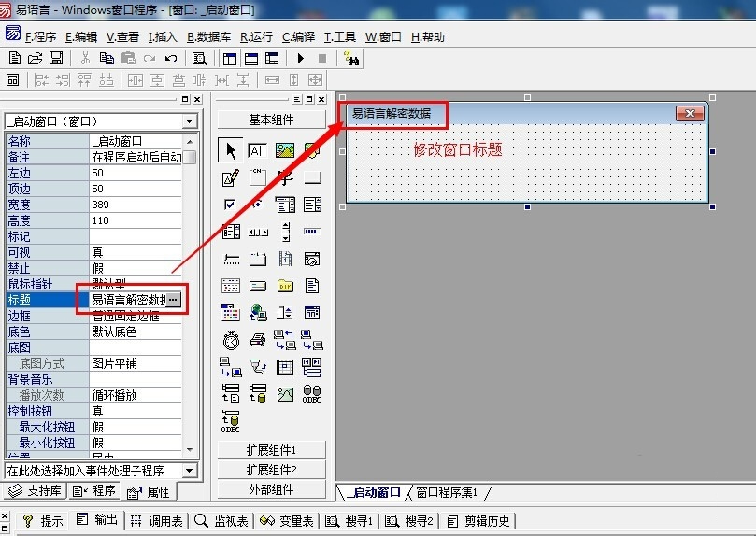
Task: Select the printer component
Action: point(258,340)
